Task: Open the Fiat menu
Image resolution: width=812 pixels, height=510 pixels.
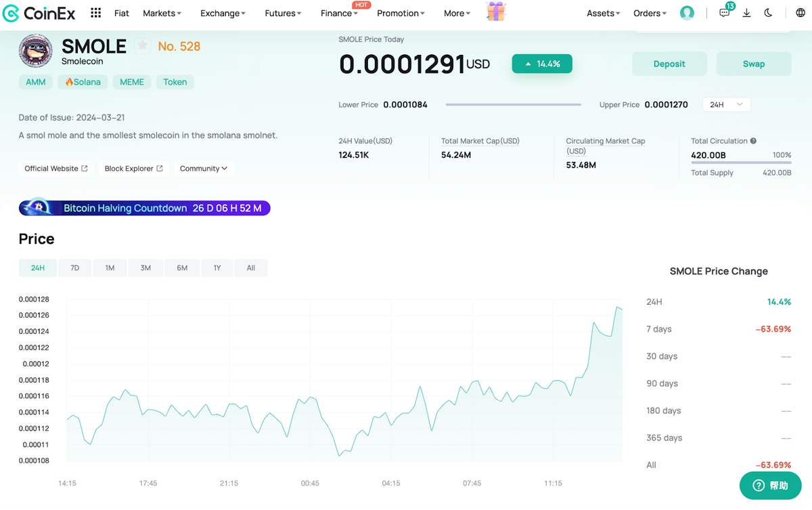Action: click(122, 13)
